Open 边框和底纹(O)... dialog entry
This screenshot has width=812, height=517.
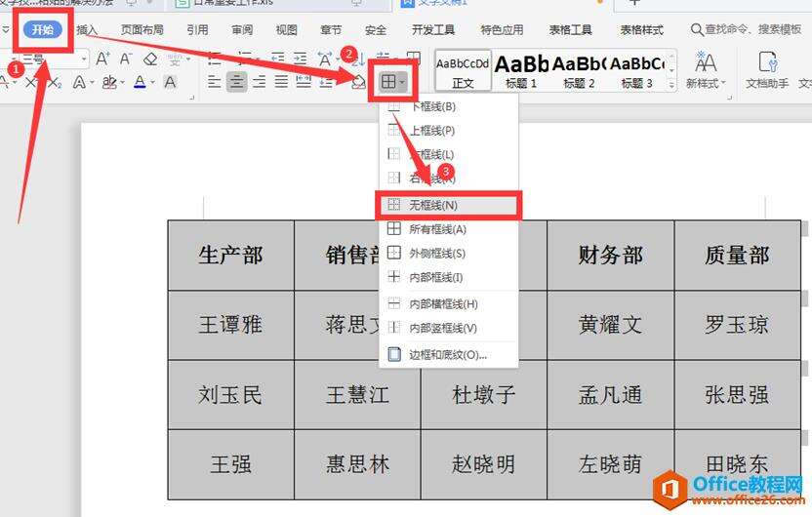coord(449,354)
